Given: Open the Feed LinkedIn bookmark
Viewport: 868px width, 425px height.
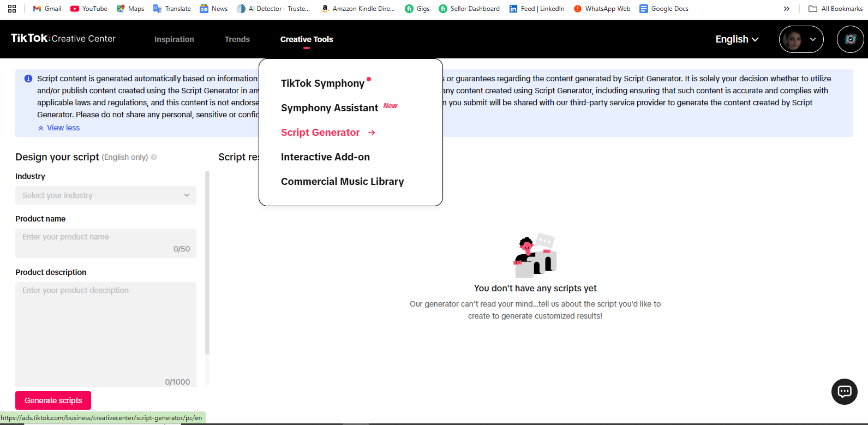Looking at the screenshot, I should [537, 9].
